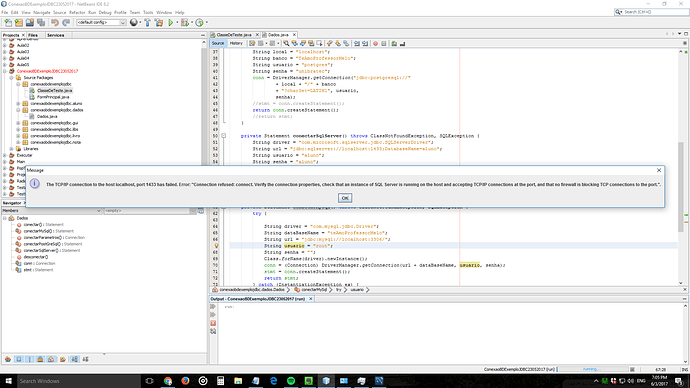Select Dados.java in project tree
The image size is (690, 388).
pos(47,116)
